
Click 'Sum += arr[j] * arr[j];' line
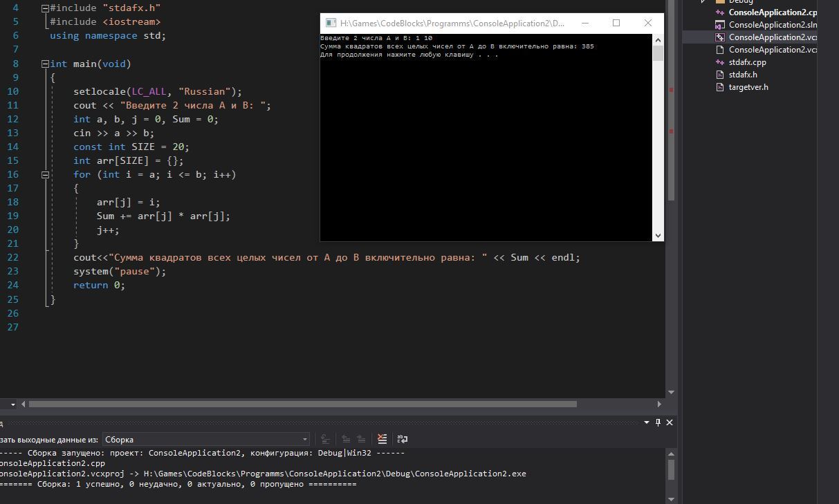coord(163,216)
